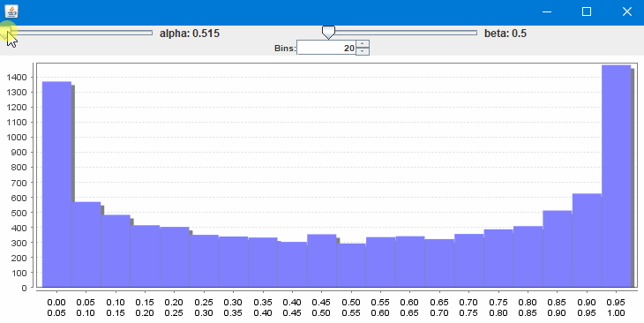Click the histogram bar for 0.15–0.20
This screenshot has height=323, width=644.
pyautogui.click(x=146, y=256)
